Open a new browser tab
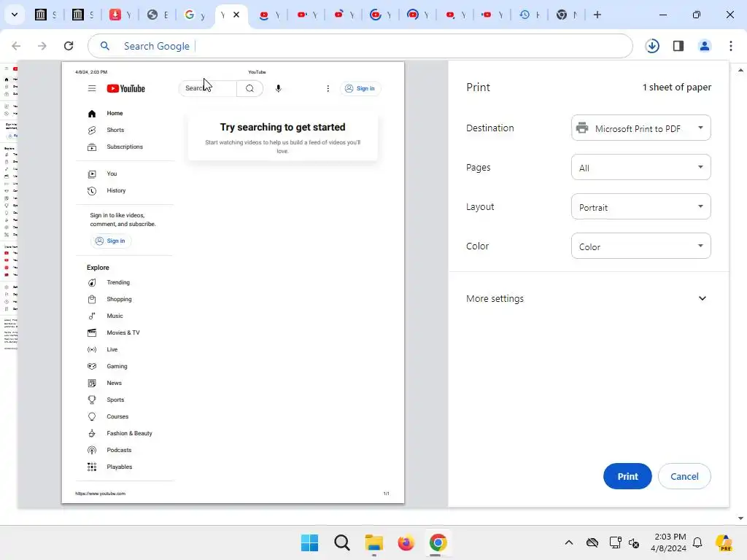The image size is (747, 560). (597, 15)
